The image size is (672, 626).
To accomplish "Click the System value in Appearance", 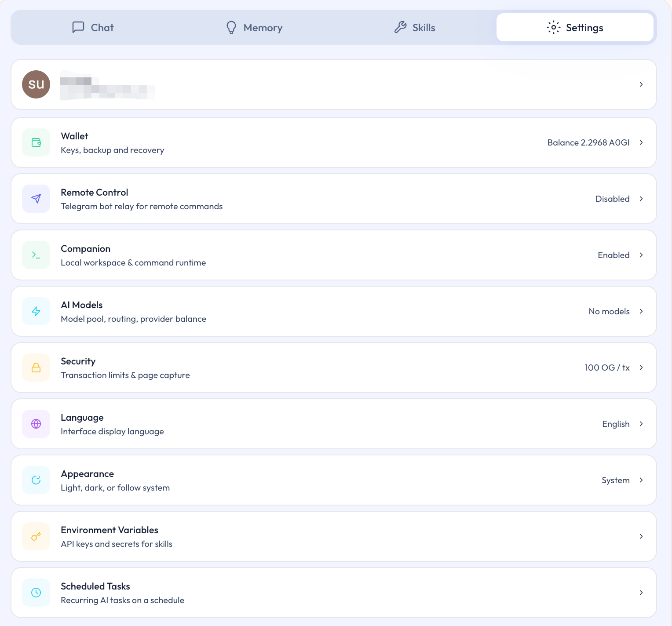I will 615,480.
